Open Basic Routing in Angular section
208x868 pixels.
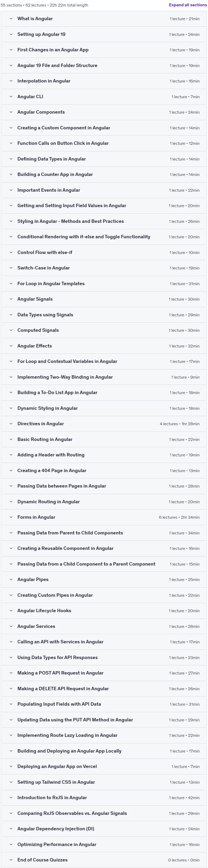(45, 439)
